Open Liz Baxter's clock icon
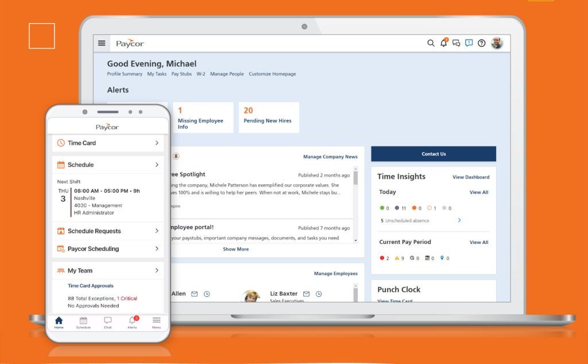Image resolution: width=588 pixels, height=364 pixels. (x=319, y=294)
